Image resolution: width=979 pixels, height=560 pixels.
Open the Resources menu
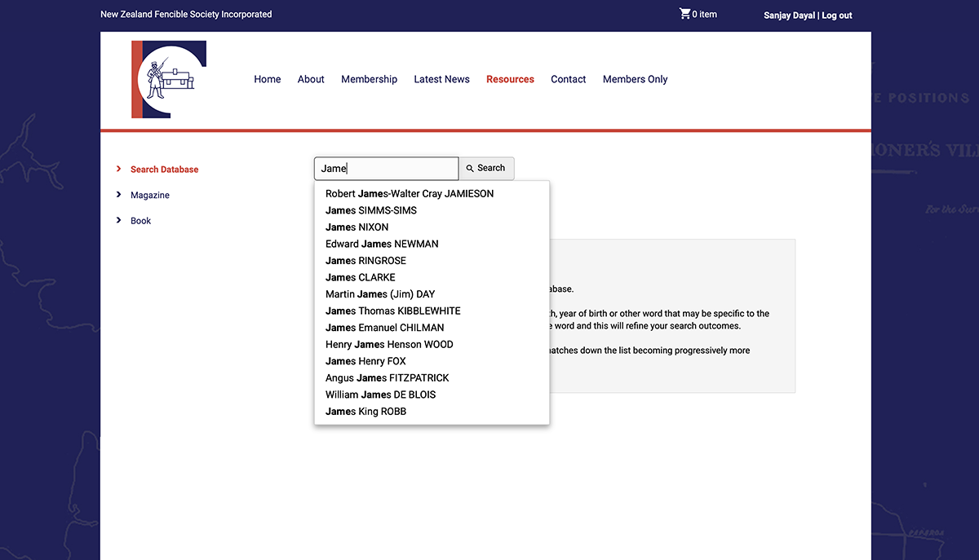[x=510, y=79]
